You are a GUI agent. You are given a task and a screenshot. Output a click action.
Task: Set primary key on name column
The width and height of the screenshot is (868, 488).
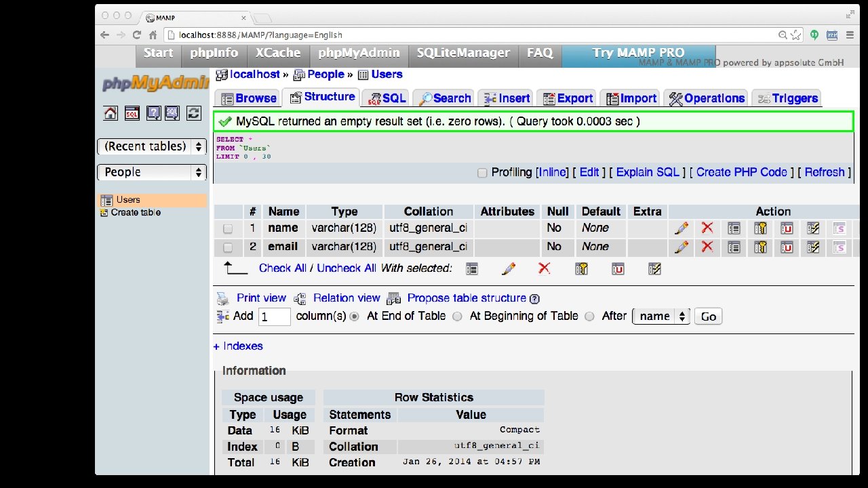click(x=760, y=228)
